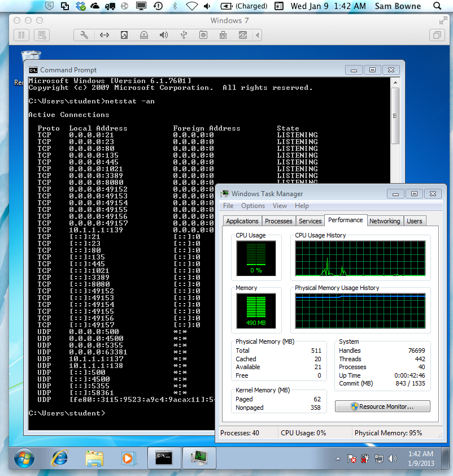Click the VMware pause virtual machine button
Screen dimensions: 453x476
pyautogui.click(x=21, y=35)
